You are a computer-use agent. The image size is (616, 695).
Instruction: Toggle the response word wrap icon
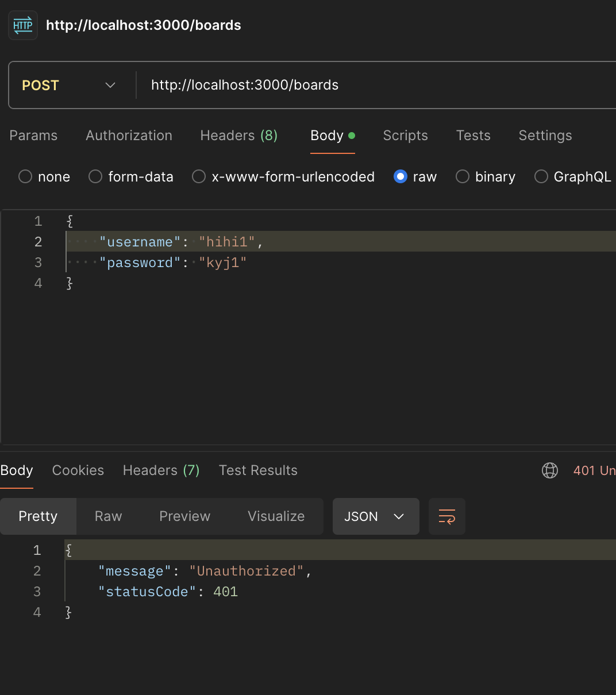tap(447, 516)
